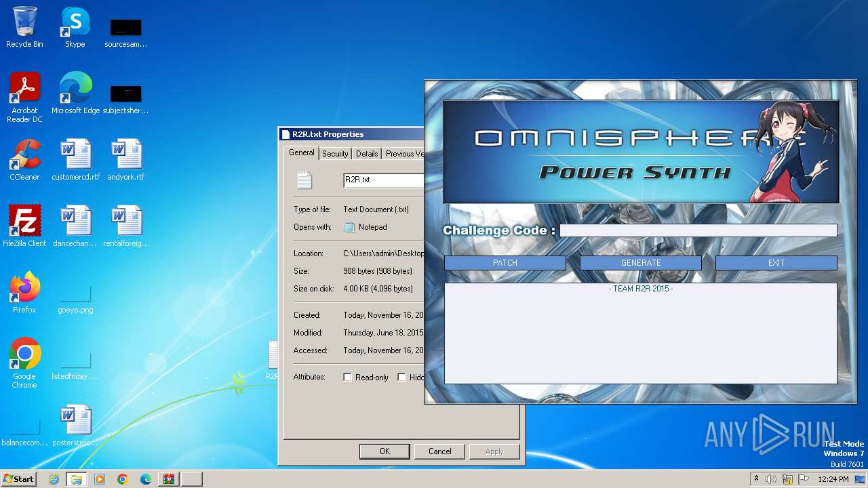The width and height of the screenshot is (868, 488).
Task: Launch Skype from the desktop
Action: click(x=75, y=27)
